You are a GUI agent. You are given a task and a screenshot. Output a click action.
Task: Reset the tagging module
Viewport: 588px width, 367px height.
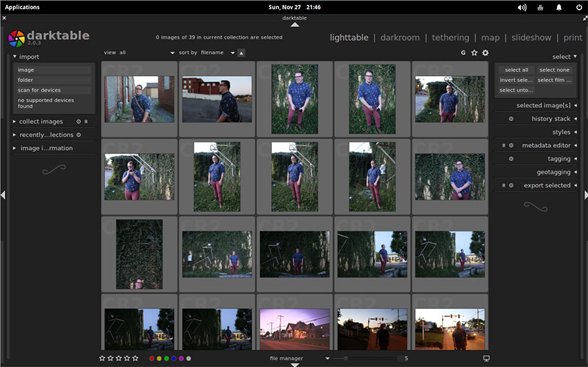pos(511,159)
